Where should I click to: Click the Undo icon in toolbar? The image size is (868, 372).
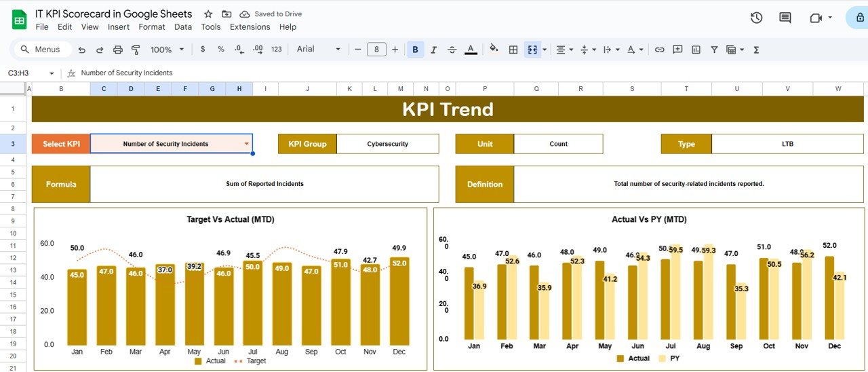pyautogui.click(x=82, y=50)
